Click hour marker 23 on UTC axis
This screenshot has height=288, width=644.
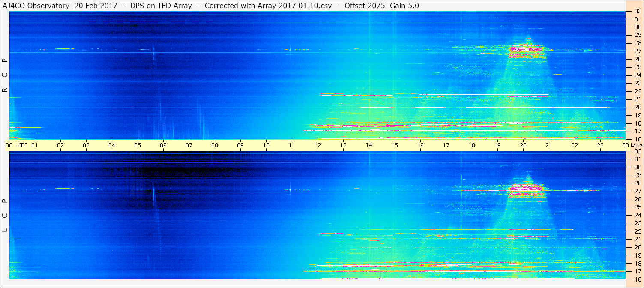coord(600,145)
